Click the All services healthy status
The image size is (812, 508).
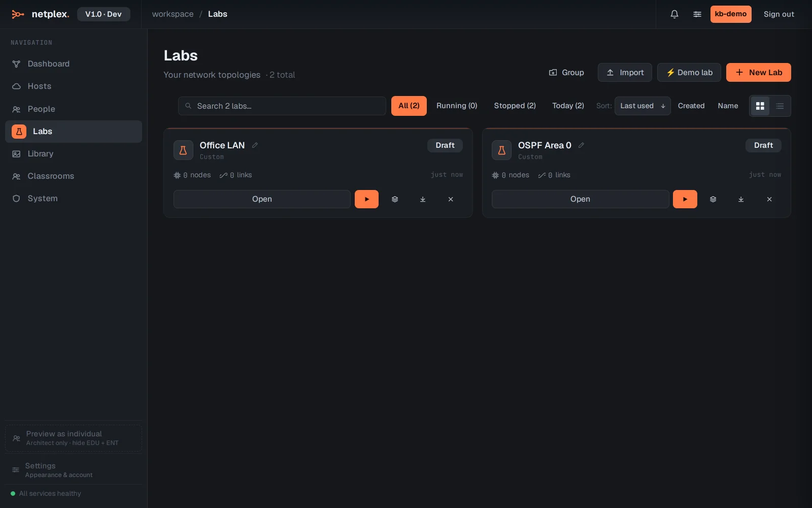(x=46, y=493)
